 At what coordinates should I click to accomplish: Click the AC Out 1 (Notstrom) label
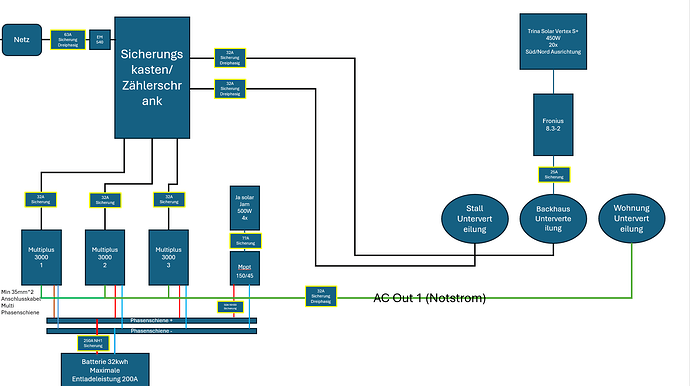coord(429,298)
